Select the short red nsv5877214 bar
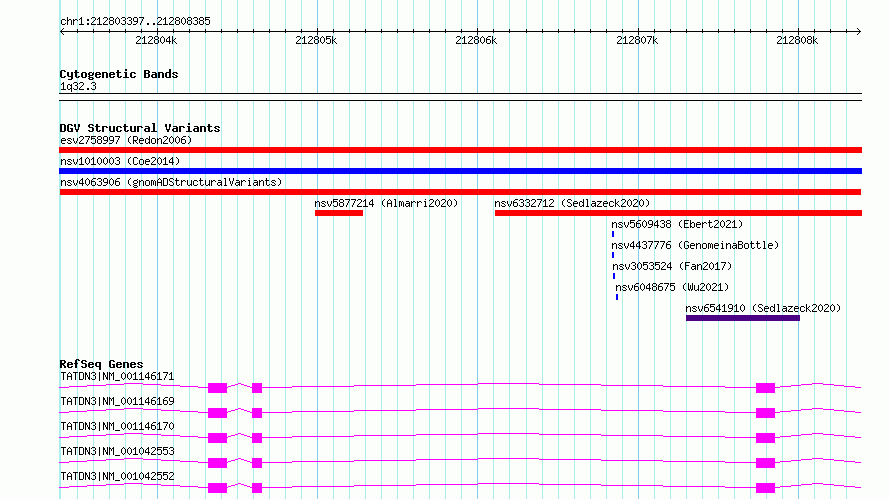The image size is (890, 499). (339, 213)
